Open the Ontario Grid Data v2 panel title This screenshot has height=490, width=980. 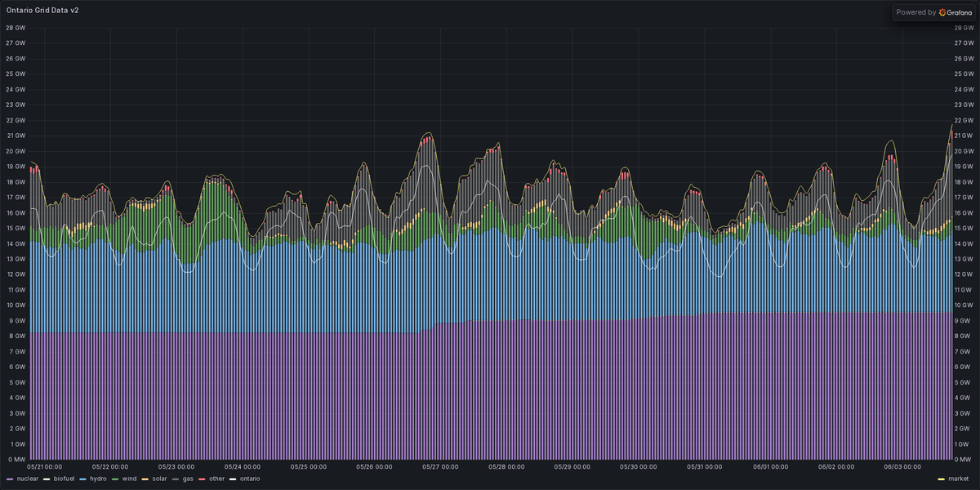coord(42,10)
